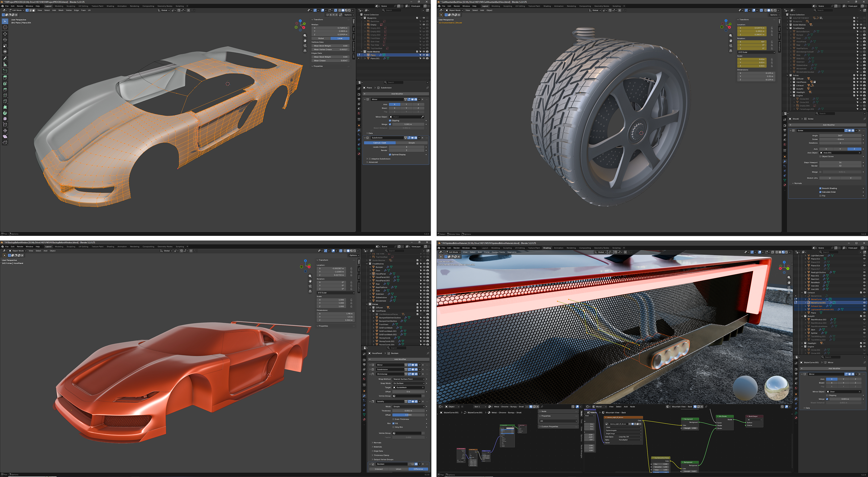Open the Render menu in CarMountainBackView window
The width and height of the screenshot is (868, 477).
pos(457,6)
